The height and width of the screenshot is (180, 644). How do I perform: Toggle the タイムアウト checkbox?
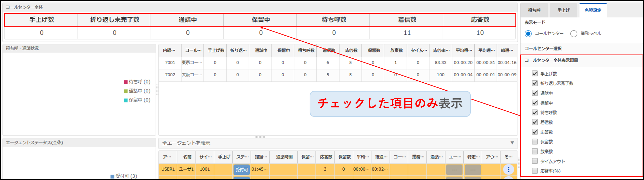534,161
